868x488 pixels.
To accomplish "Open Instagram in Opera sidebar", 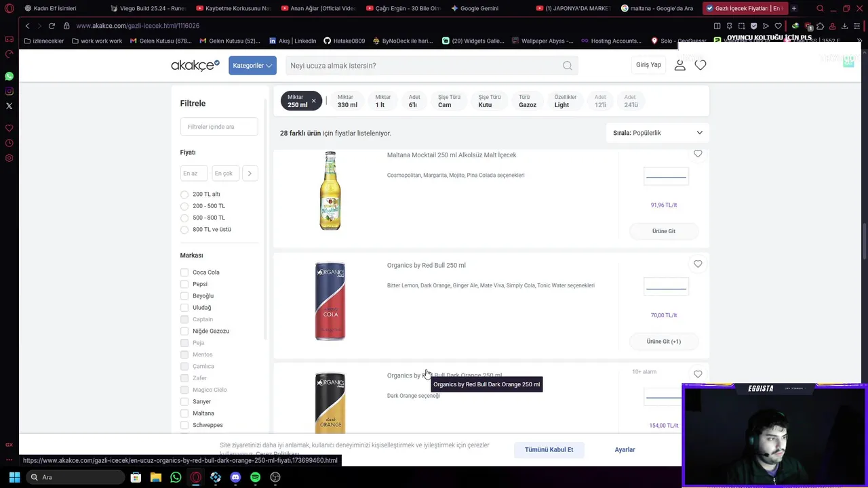I will (x=9, y=91).
